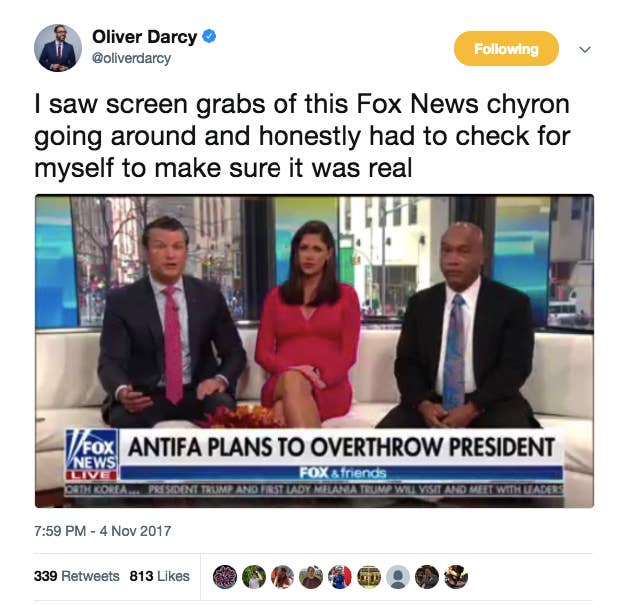Play the Fox News video clip
The height and width of the screenshot is (605, 627).
314,351
